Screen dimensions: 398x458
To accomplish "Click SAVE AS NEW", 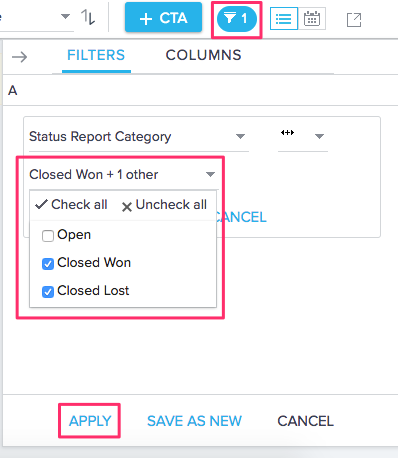I will pos(194,421).
